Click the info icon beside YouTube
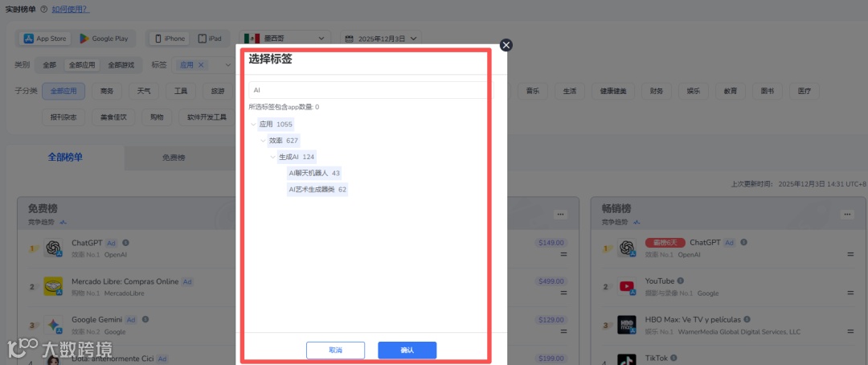Screen dimensions: 868x365 681,281
